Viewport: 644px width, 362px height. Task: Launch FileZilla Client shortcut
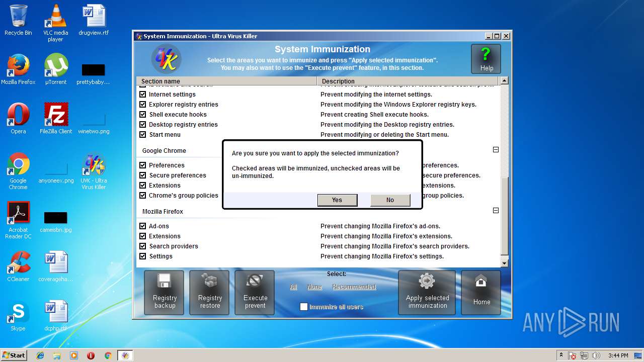[56, 119]
